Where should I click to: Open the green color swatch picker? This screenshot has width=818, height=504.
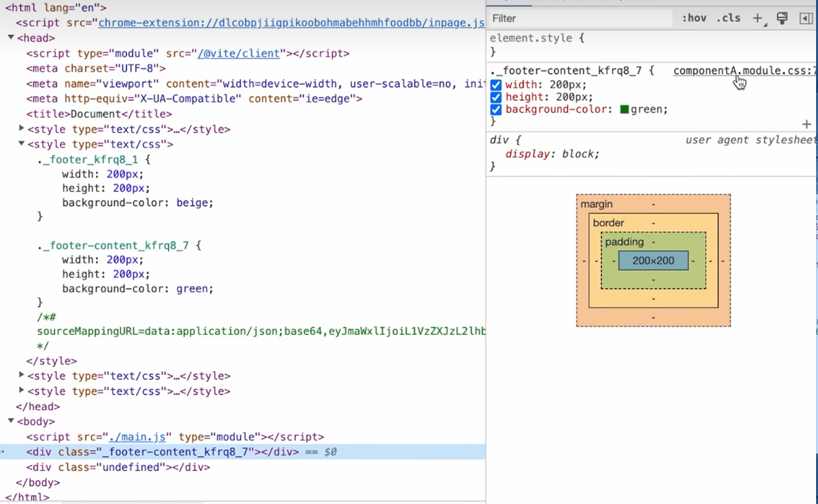click(x=625, y=109)
